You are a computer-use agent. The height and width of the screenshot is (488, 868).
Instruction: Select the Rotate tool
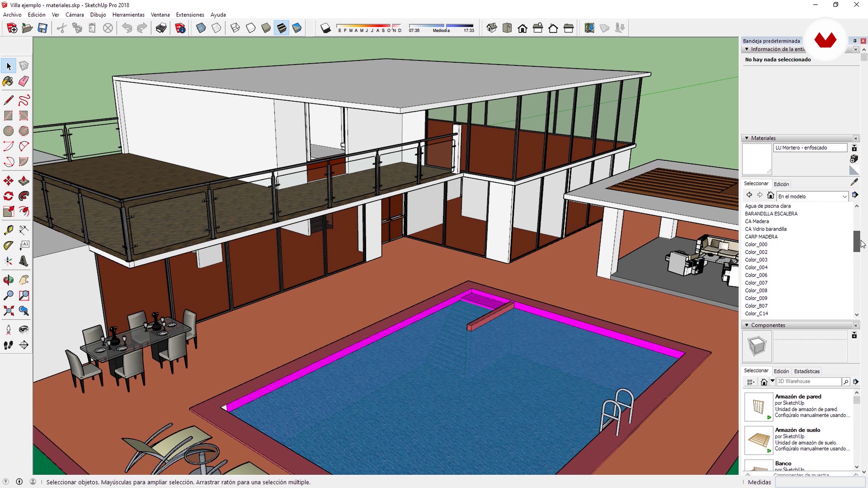click(x=8, y=196)
